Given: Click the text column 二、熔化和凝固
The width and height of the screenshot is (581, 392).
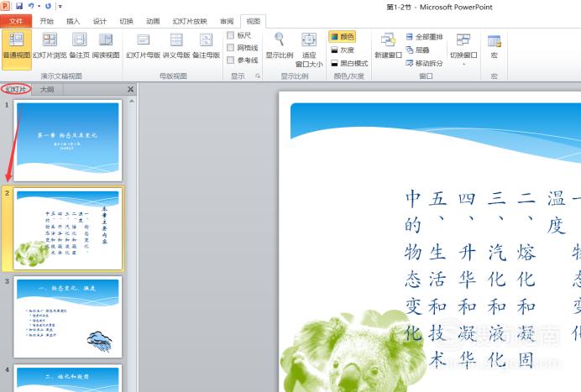Looking at the screenshot, I should point(526,280).
